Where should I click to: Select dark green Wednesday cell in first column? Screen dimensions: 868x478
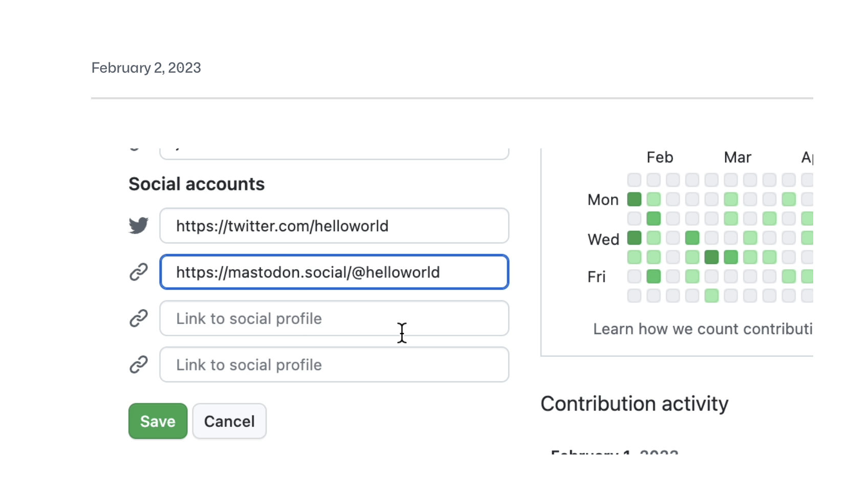634,238
